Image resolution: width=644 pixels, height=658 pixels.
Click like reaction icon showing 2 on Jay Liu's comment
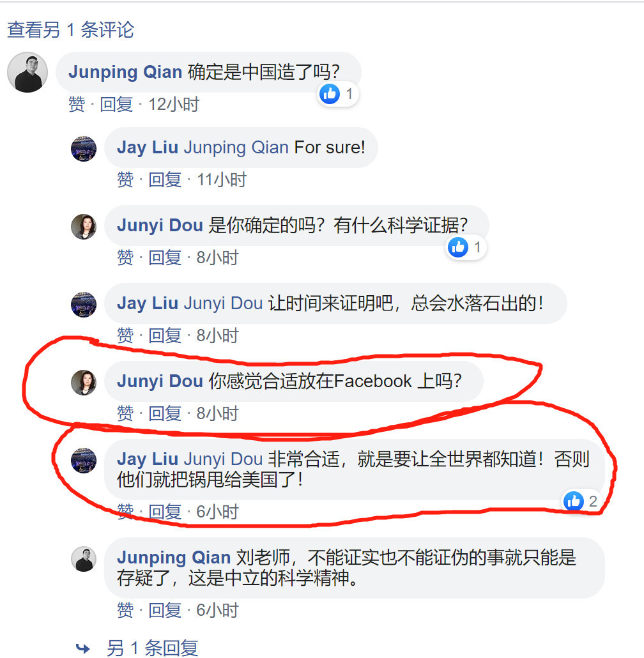[x=574, y=501]
